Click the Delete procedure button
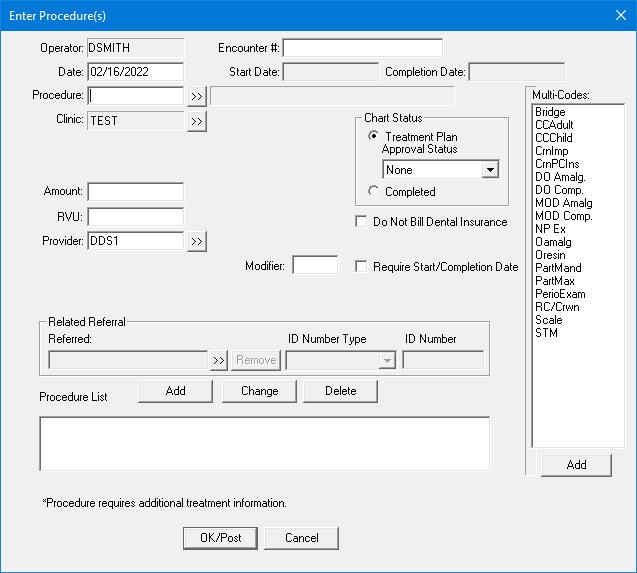Image resolution: width=637 pixels, height=573 pixels. [x=340, y=391]
